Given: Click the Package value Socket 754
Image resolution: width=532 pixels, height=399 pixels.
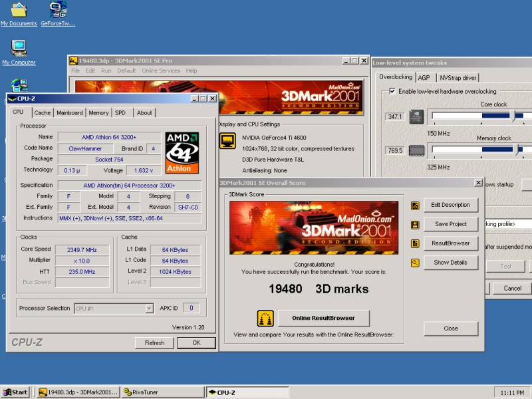Looking at the screenshot, I should point(109,160).
